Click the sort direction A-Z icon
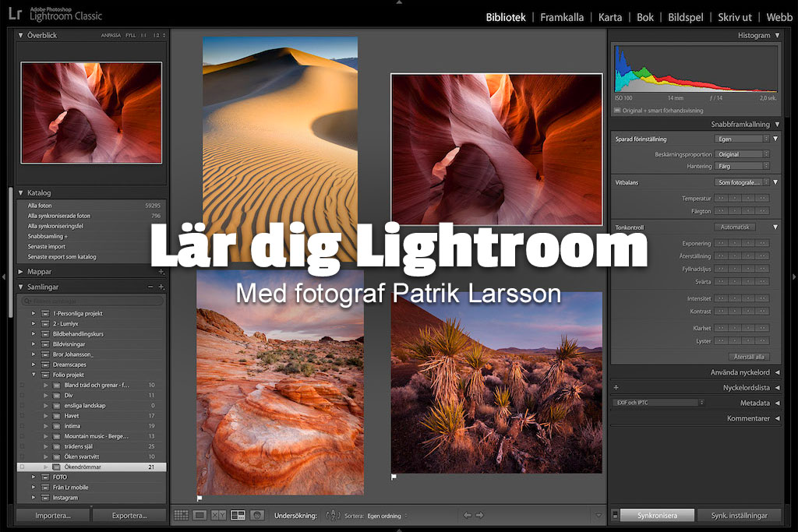This screenshot has height=532, width=798. point(334,515)
